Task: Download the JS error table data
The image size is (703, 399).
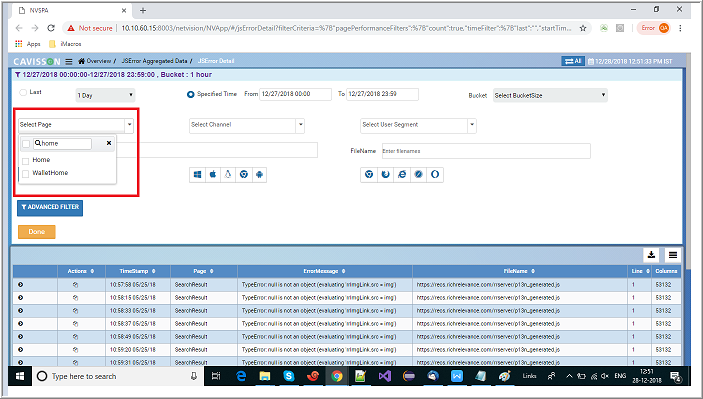Action: [x=651, y=255]
